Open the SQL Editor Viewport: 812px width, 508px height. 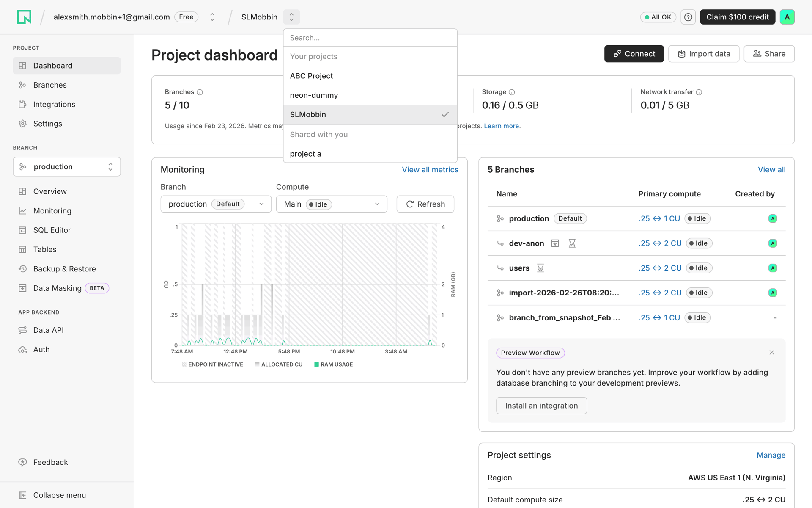click(67, 230)
